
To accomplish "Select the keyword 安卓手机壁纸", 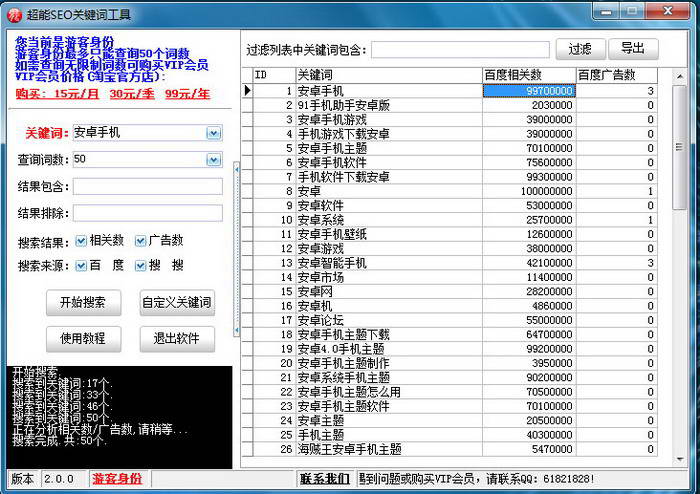I will point(332,234).
